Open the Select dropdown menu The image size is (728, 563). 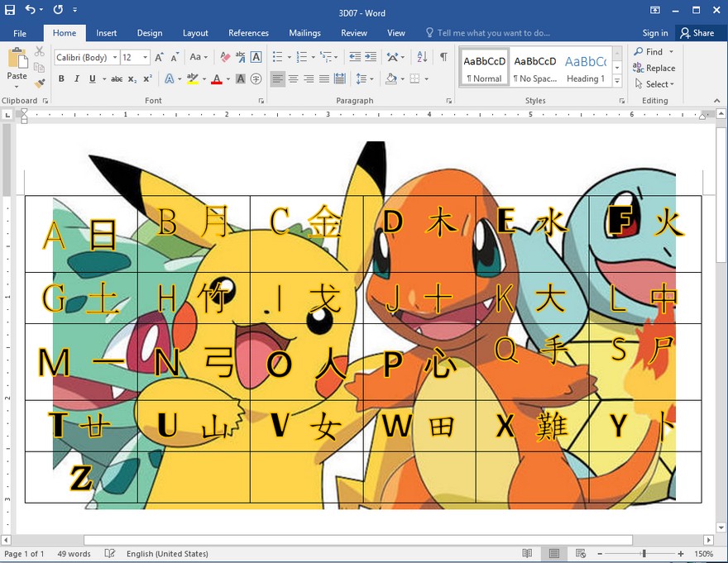(654, 84)
